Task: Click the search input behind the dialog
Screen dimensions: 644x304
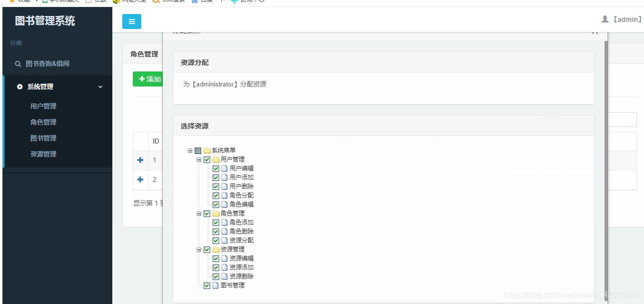Action: [622, 119]
